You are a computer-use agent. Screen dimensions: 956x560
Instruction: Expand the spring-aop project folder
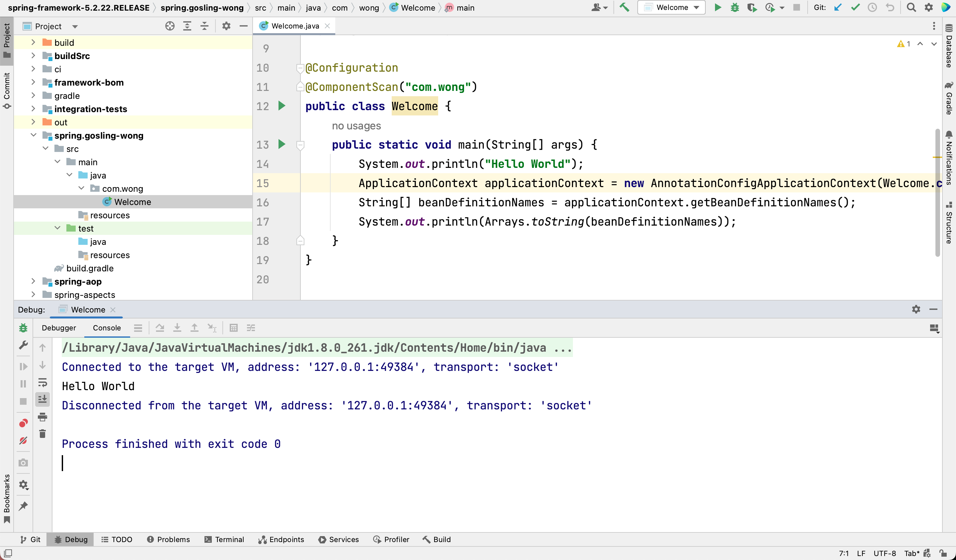tap(33, 281)
